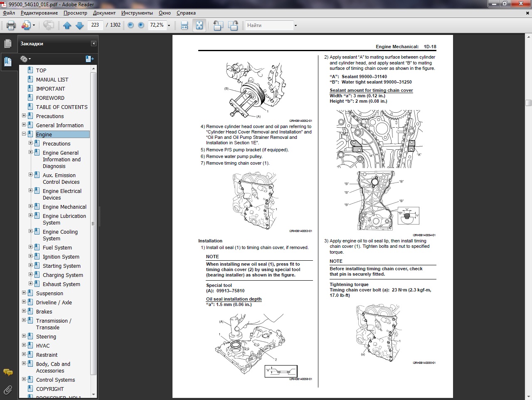Open the MANUAL LIST bookmark
The width and height of the screenshot is (532, 400).
click(x=52, y=79)
